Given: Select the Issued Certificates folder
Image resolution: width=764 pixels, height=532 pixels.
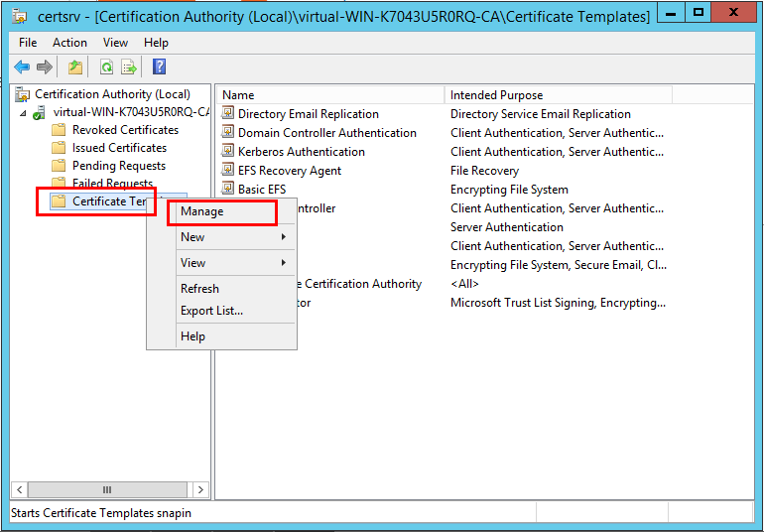Looking at the screenshot, I should point(119,148).
